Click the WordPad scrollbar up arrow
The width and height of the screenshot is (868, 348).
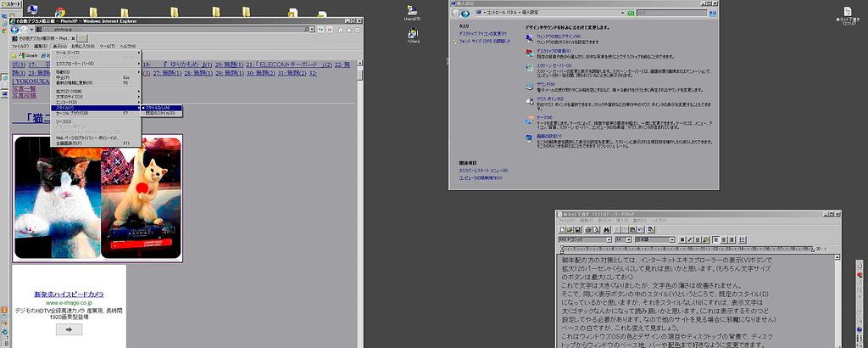[x=837, y=258]
